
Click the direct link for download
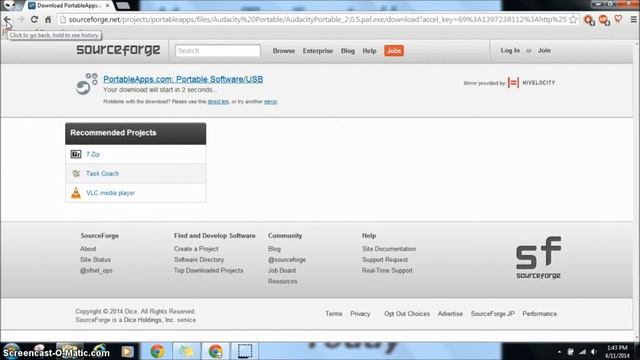(218, 102)
